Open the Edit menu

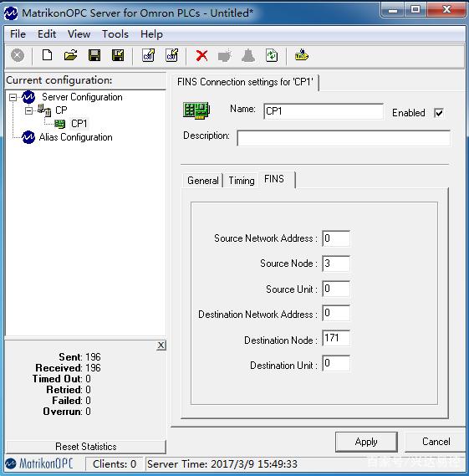click(x=47, y=34)
